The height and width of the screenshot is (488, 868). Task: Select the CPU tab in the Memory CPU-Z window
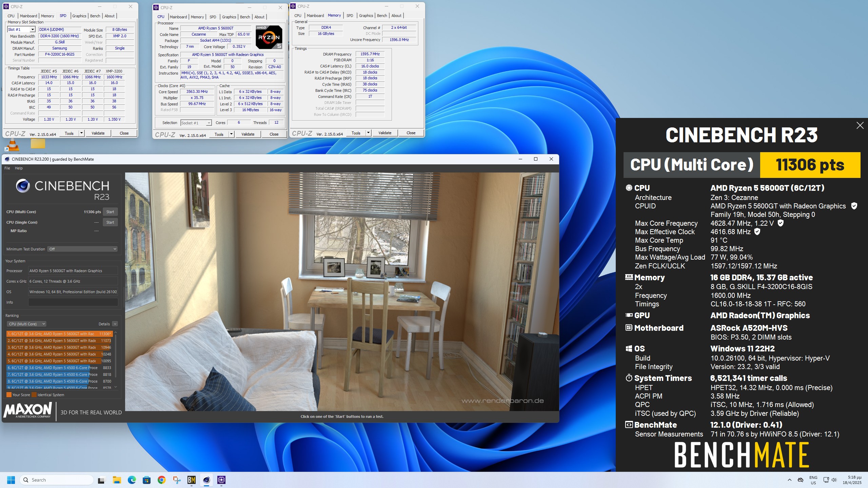tap(298, 16)
